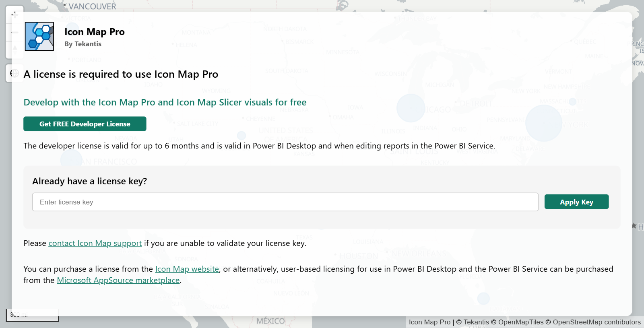Click Tekantis in the map attribution
Screen dimensions: 644x328
pos(476,322)
